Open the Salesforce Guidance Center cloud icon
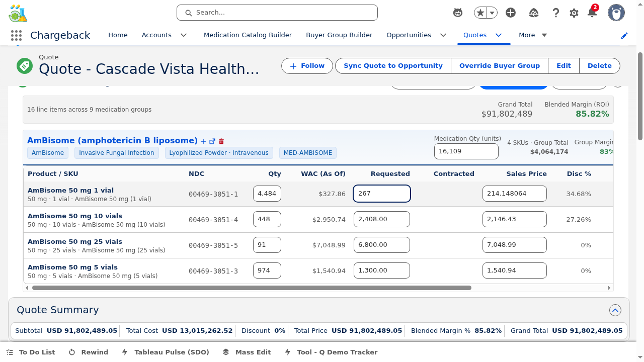This screenshot has width=644, height=362. [534, 13]
